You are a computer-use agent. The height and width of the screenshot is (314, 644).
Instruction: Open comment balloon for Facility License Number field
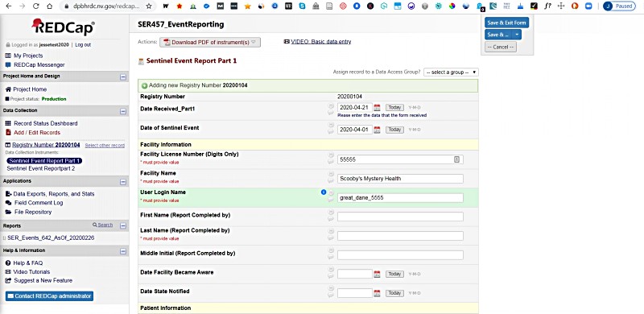[331, 162]
